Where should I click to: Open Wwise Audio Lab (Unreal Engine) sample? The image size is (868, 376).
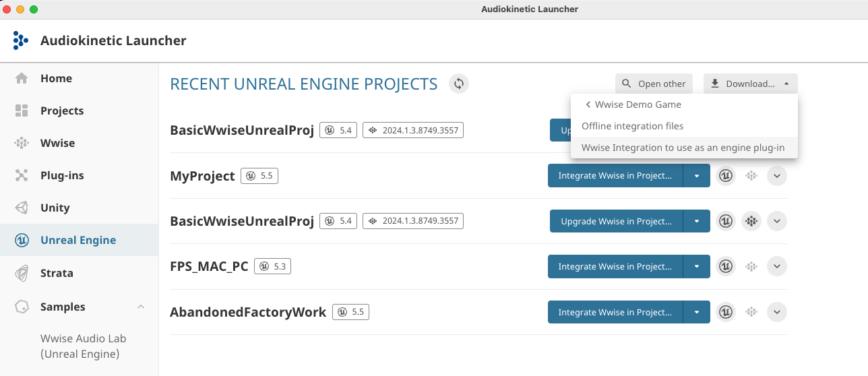83,346
